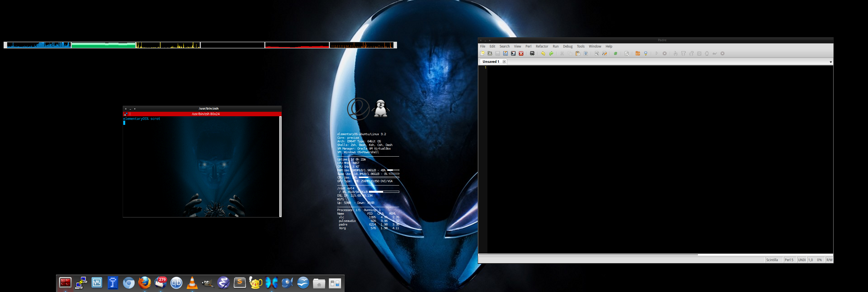Open the Edit menu
The image size is (868, 292).
coord(492,46)
